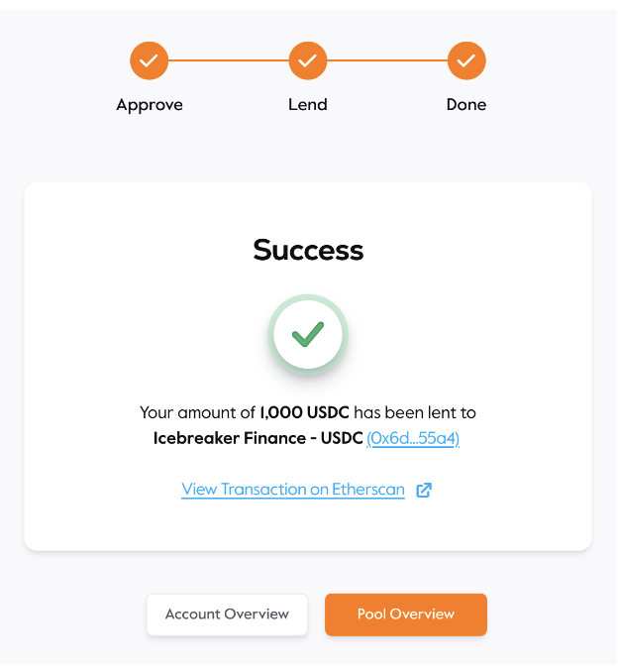
Task: Click the Success heading
Action: click(308, 250)
